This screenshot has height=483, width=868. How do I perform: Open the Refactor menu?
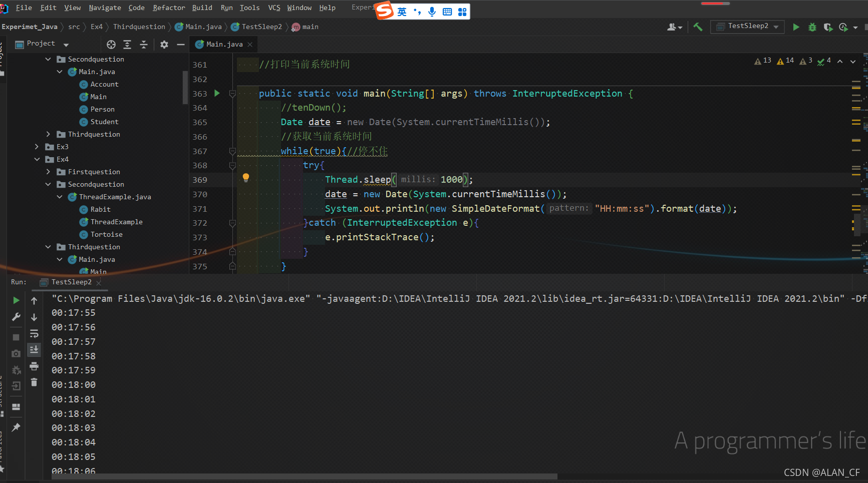click(x=169, y=8)
